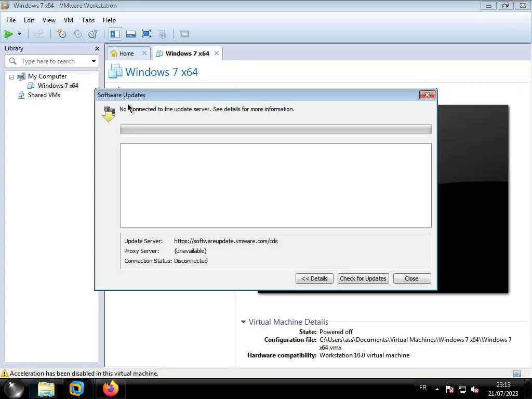Image resolution: width=532 pixels, height=399 pixels.
Task: Click the FR language indicator
Action: pyautogui.click(x=423, y=388)
